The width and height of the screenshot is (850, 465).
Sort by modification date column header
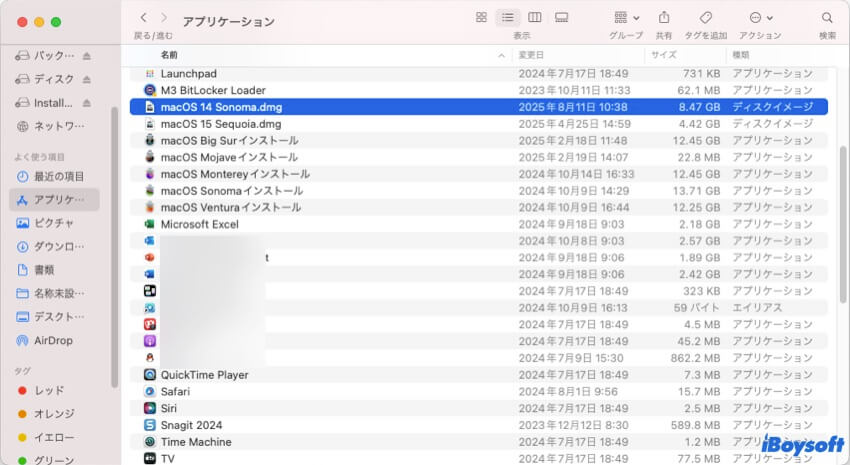pyautogui.click(x=531, y=54)
